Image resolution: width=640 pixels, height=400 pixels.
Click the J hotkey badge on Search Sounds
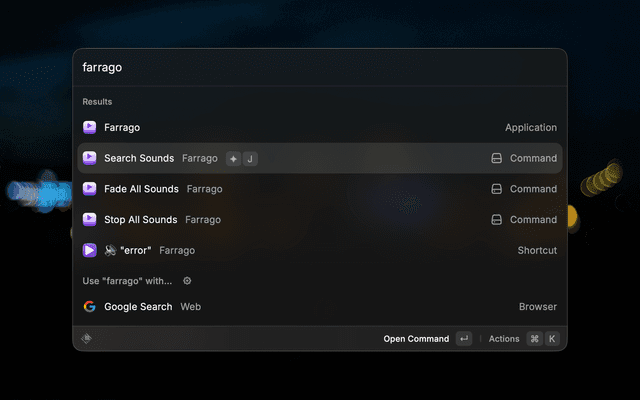[x=250, y=158]
